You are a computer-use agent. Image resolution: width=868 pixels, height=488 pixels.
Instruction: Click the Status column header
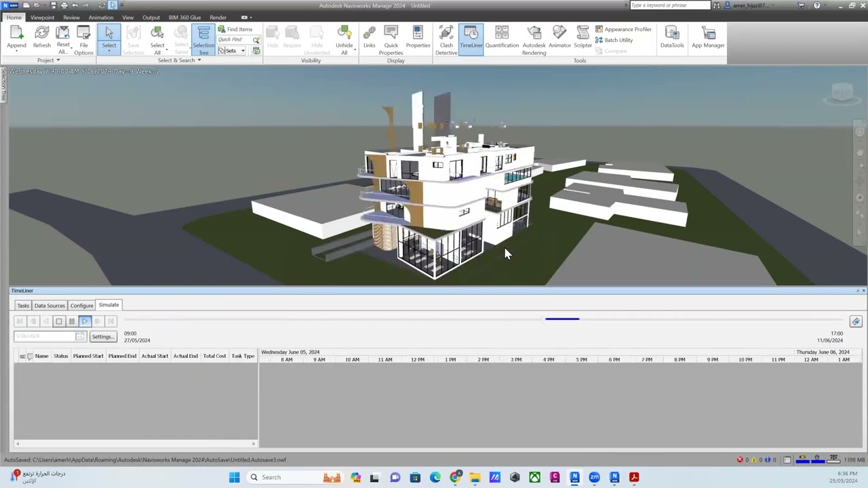61,356
